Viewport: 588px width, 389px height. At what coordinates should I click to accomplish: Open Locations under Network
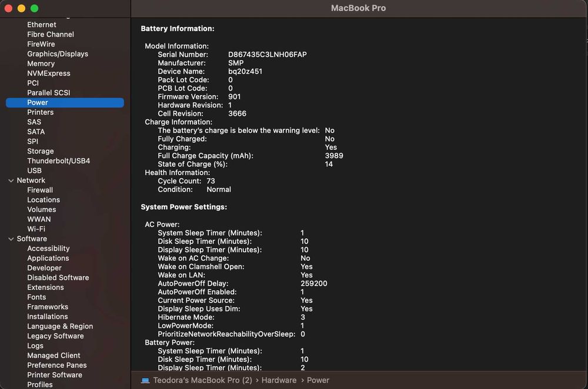pos(44,200)
